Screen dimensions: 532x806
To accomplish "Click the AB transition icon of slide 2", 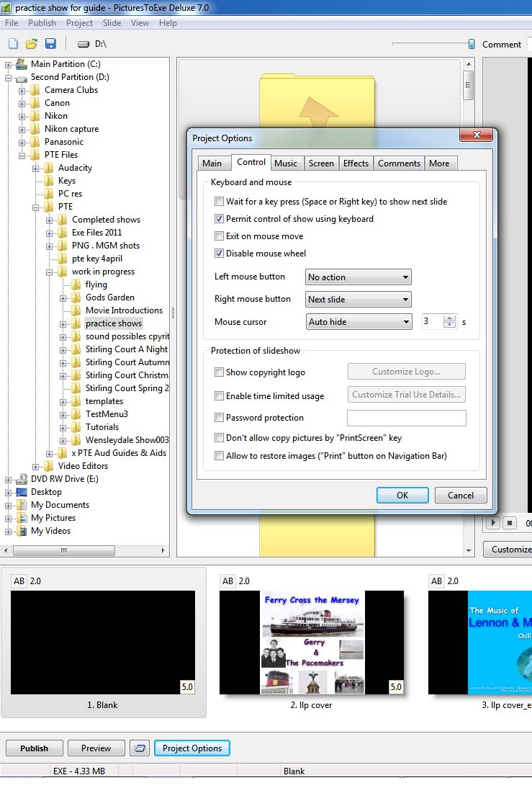I will (227, 581).
